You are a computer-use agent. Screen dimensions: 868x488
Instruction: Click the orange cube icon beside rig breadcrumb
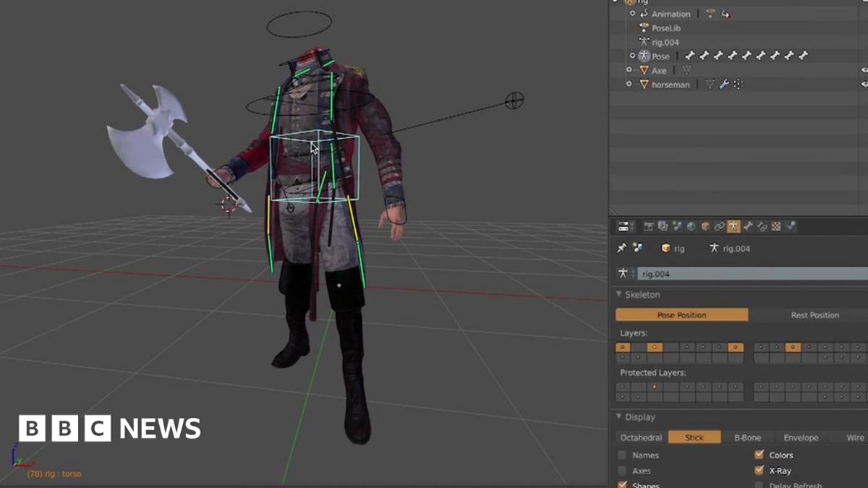[x=666, y=248]
